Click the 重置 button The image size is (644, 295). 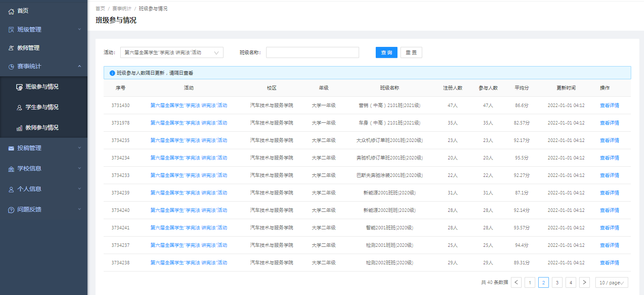[411, 52]
